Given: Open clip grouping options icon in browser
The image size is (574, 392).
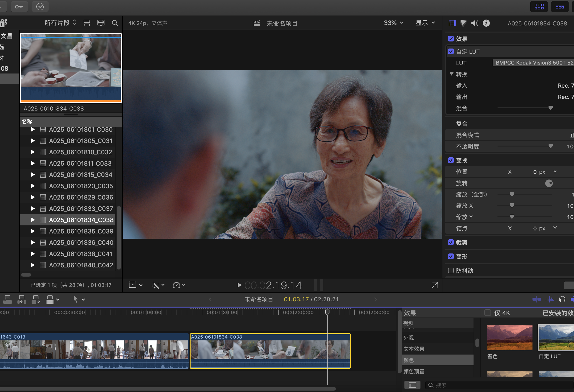Looking at the screenshot, I should [87, 23].
